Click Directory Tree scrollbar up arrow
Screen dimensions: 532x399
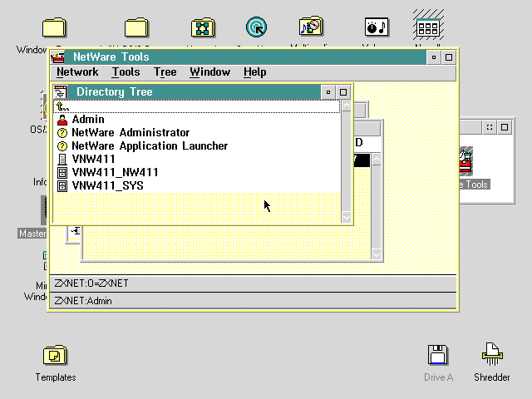tap(347, 106)
